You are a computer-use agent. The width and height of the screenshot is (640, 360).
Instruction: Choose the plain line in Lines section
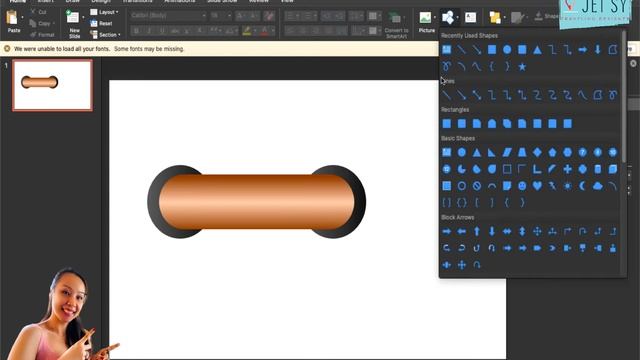[x=447, y=95]
